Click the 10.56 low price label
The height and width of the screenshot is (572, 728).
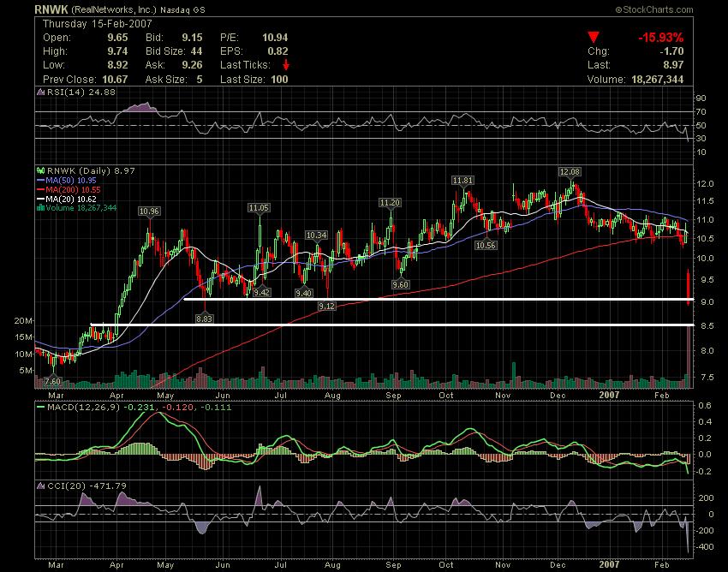click(486, 245)
